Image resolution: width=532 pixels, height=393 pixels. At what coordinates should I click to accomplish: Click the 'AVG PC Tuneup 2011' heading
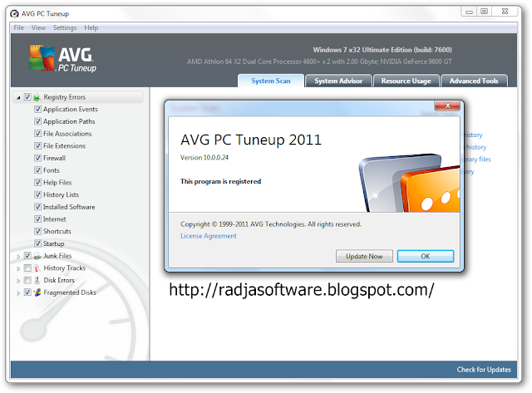click(x=251, y=140)
